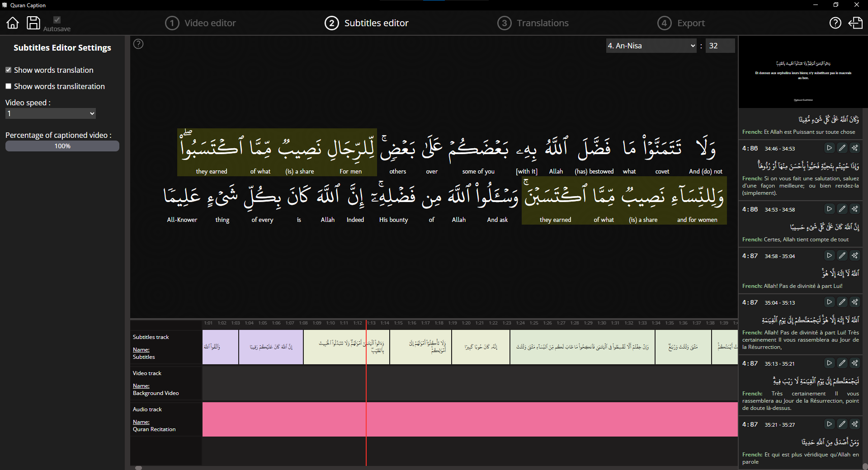The height and width of the screenshot is (470, 868).
Task: Play the 4:86 subtitle at 34:46 - 34:53
Action: pyautogui.click(x=829, y=148)
